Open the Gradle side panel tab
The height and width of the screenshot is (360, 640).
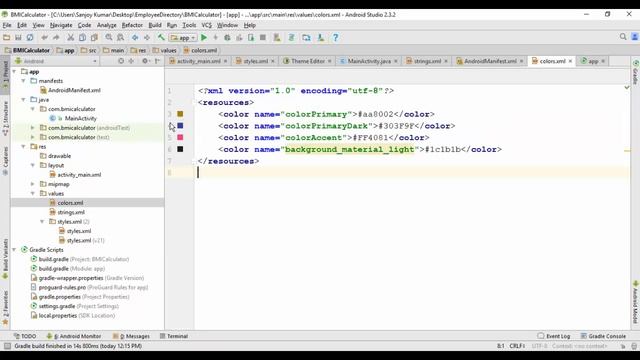[636, 72]
